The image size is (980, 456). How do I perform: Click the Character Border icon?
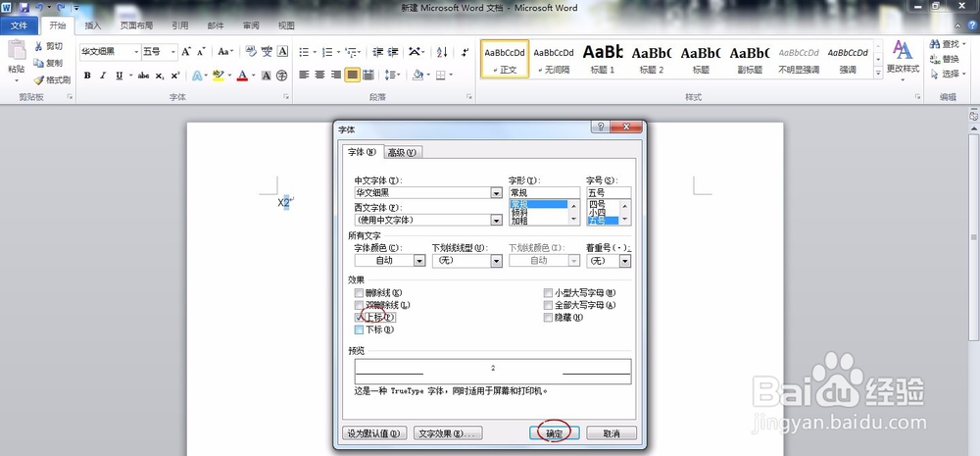(282, 51)
